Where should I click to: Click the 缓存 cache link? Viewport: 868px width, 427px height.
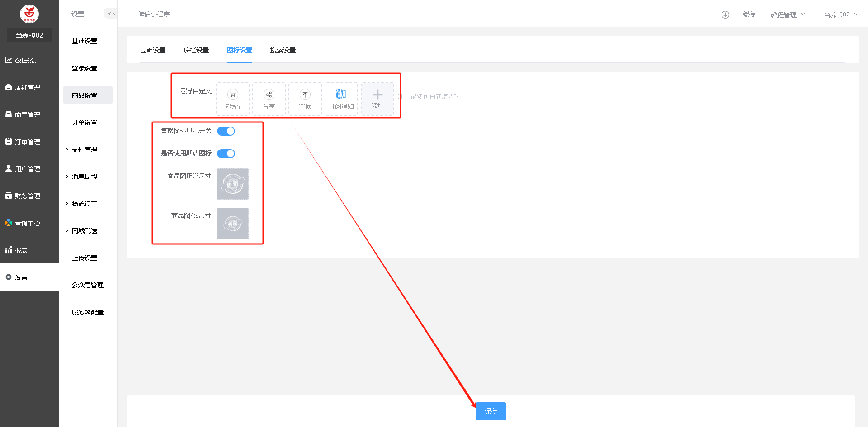(749, 14)
